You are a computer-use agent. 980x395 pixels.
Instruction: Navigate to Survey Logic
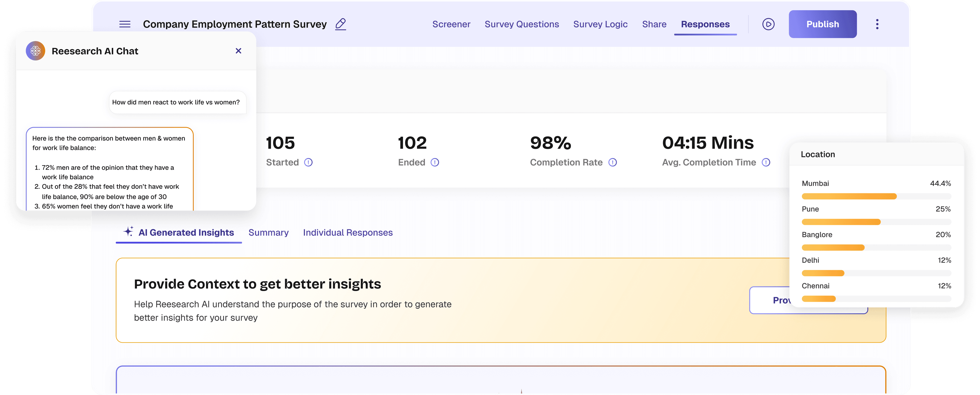pyautogui.click(x=600, y=24)
